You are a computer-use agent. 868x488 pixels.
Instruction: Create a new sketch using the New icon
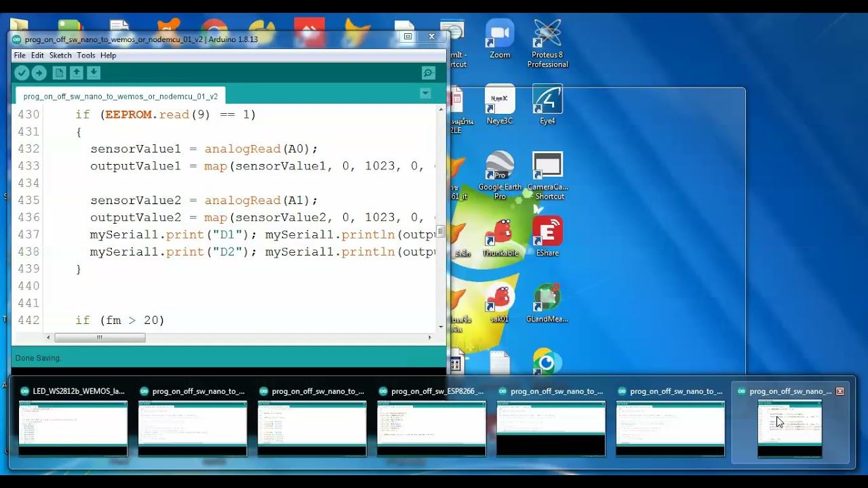pos(59,73)
